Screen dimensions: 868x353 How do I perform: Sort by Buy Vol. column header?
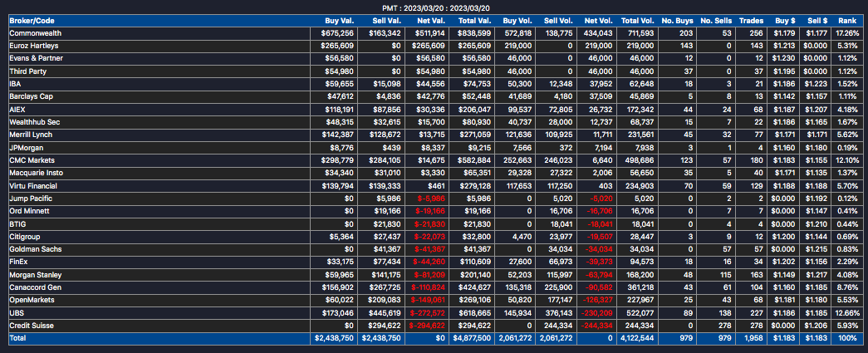pyautogui.click(x=517, y=21)
